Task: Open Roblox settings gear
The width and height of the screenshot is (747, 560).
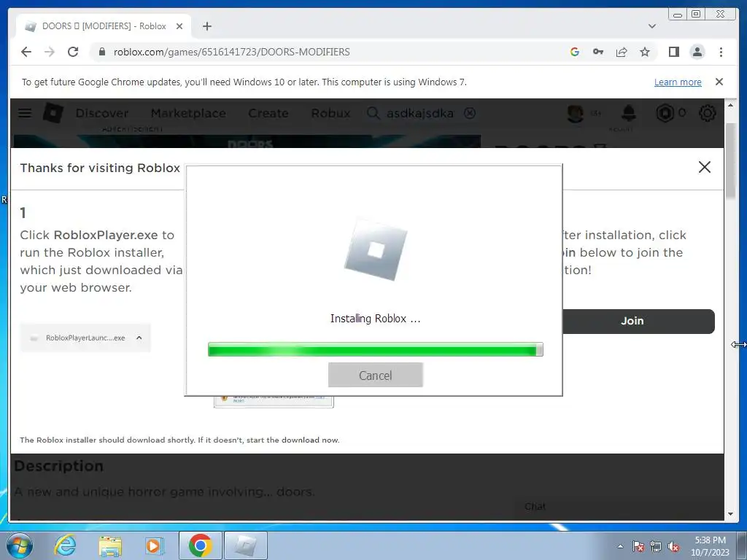Action: pos(707,113)
